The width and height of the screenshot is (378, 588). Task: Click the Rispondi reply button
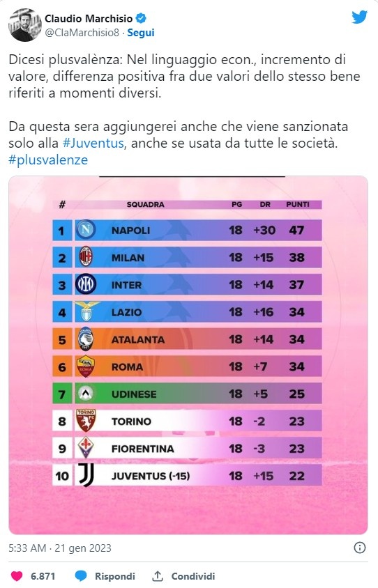click(x=114, y=576)
